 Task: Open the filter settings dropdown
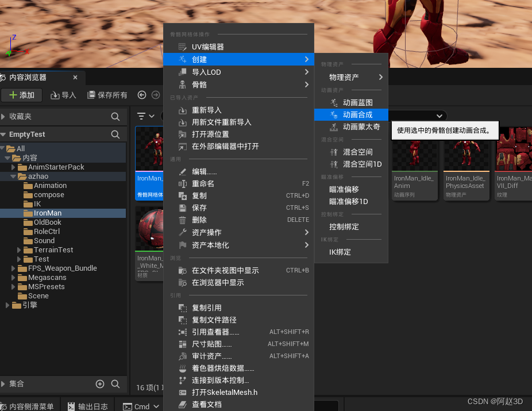145,116
